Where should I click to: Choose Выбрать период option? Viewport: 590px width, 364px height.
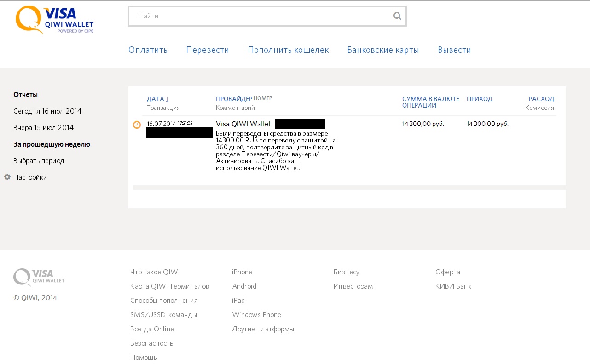[39, 161]
